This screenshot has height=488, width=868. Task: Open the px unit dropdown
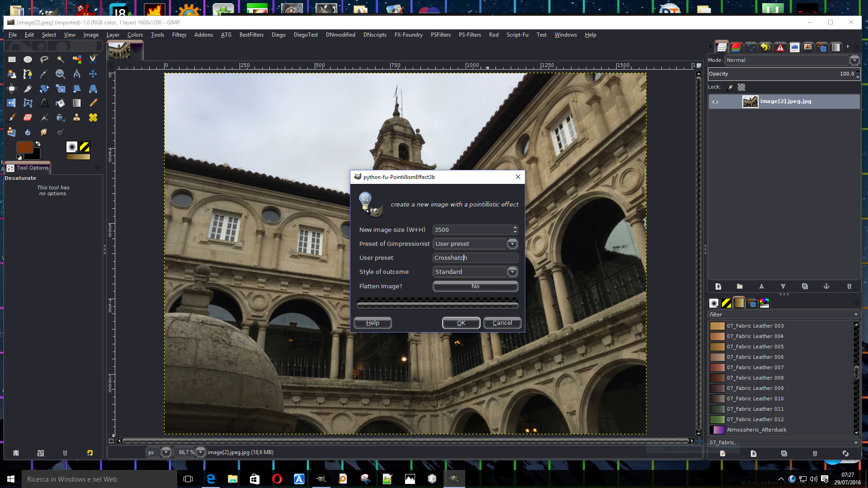click(x=166, y=452)
